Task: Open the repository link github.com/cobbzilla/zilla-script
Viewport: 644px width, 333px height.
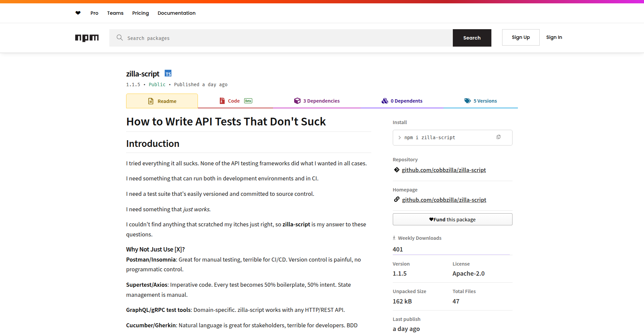Action: 444,170
